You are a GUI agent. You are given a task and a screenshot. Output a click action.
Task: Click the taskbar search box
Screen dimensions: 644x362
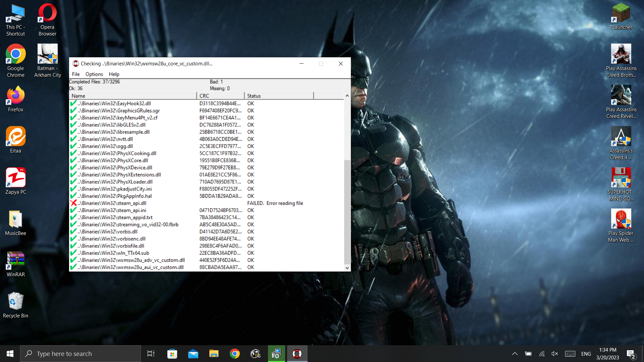click(x=80, y=354)
